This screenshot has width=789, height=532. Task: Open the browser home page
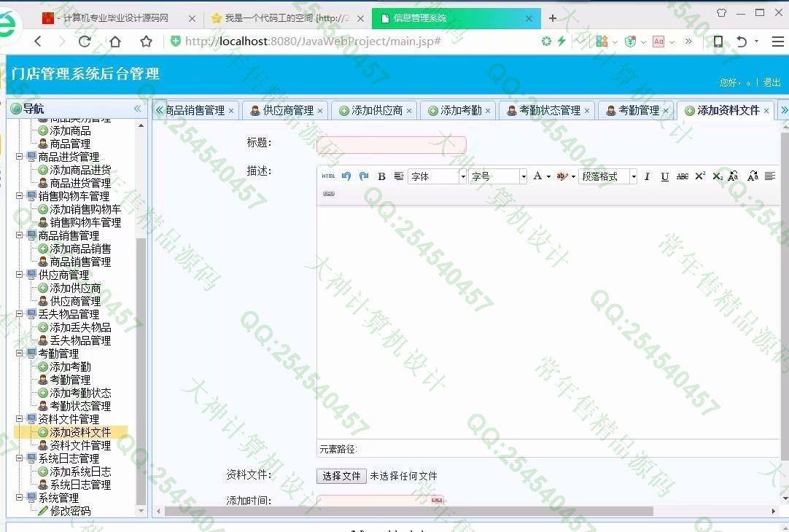pyautogui.click(x=115, y=42)
